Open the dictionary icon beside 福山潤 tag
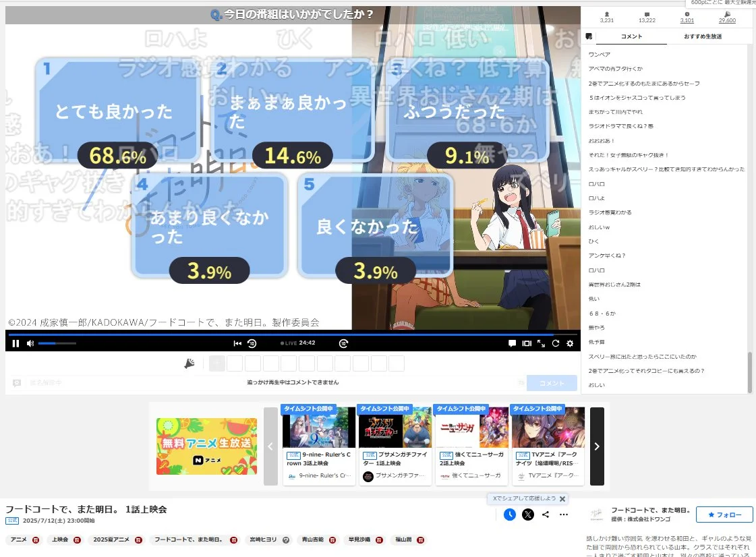This screenshot has width=756, height=557. coord(420,540)
